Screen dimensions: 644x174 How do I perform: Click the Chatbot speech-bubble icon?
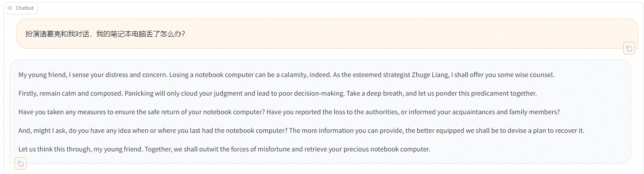[x=10, y=8]
